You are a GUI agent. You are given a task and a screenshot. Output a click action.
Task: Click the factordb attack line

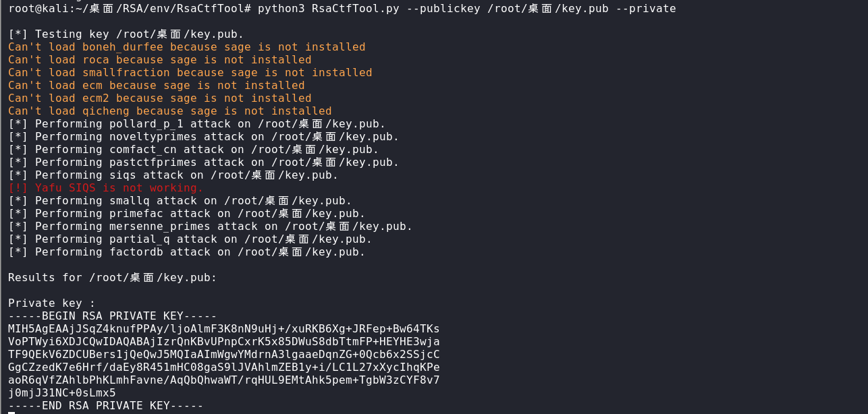tap(186, 252)
